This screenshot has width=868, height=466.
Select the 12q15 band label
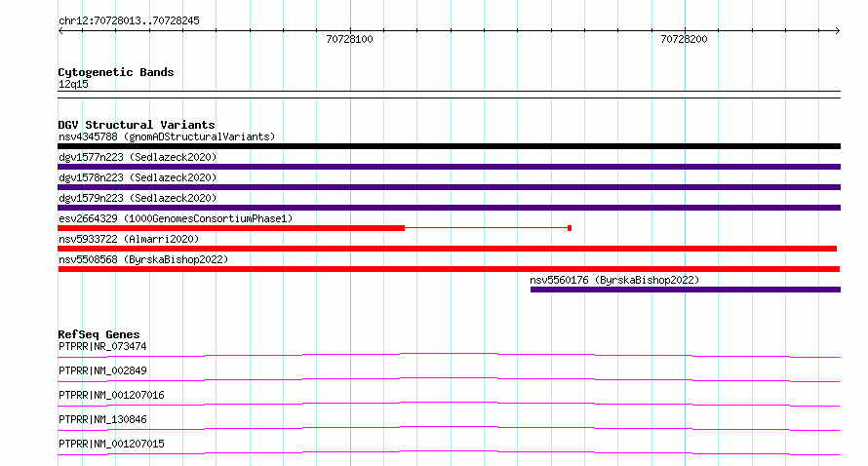pyautogui.click(x=73, y=84)
